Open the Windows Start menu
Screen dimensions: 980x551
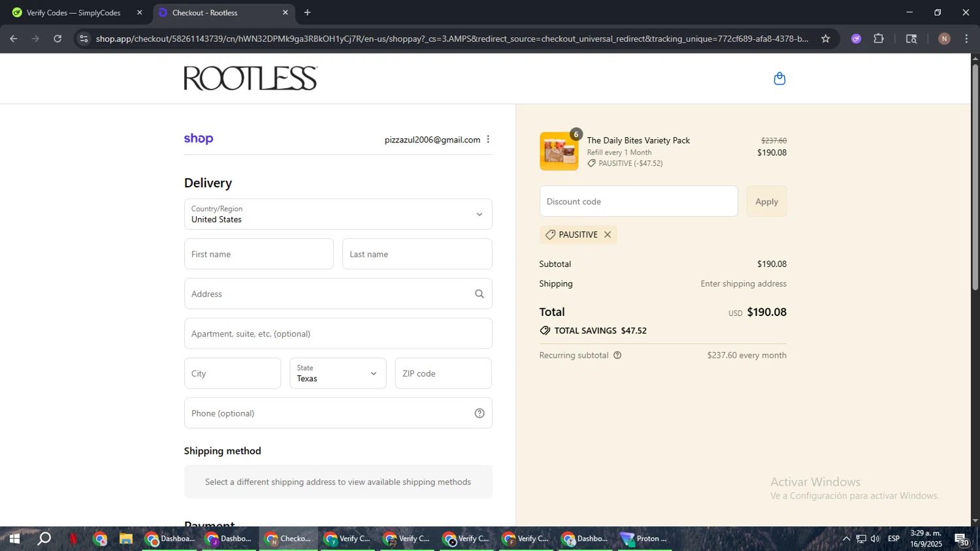14,539
